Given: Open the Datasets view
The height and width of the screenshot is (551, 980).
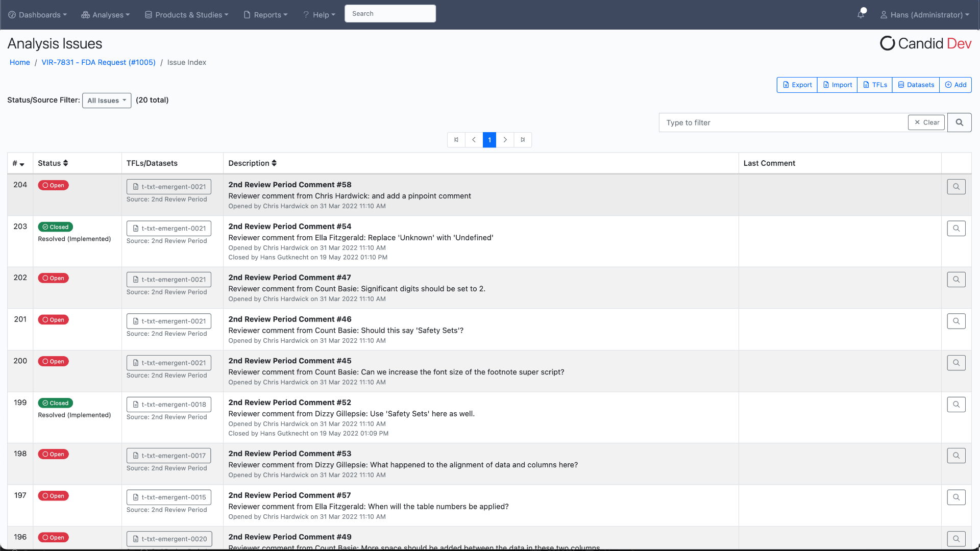Looking at the screenshot, I should coord(916,85).
